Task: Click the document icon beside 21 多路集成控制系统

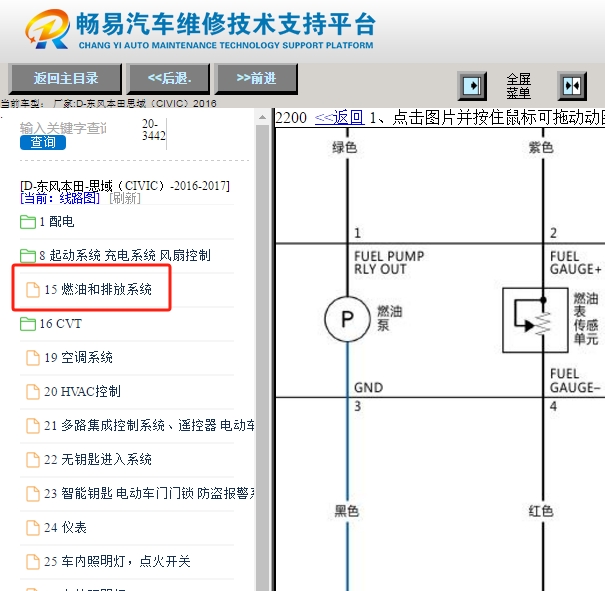Action: pos(33,426)
